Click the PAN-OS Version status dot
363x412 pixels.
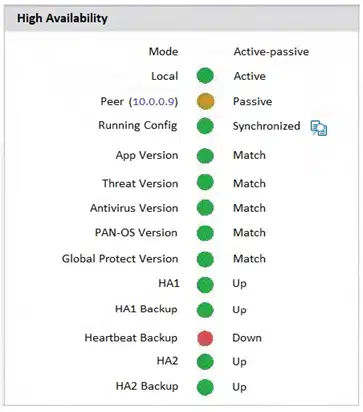click(205, 233)
